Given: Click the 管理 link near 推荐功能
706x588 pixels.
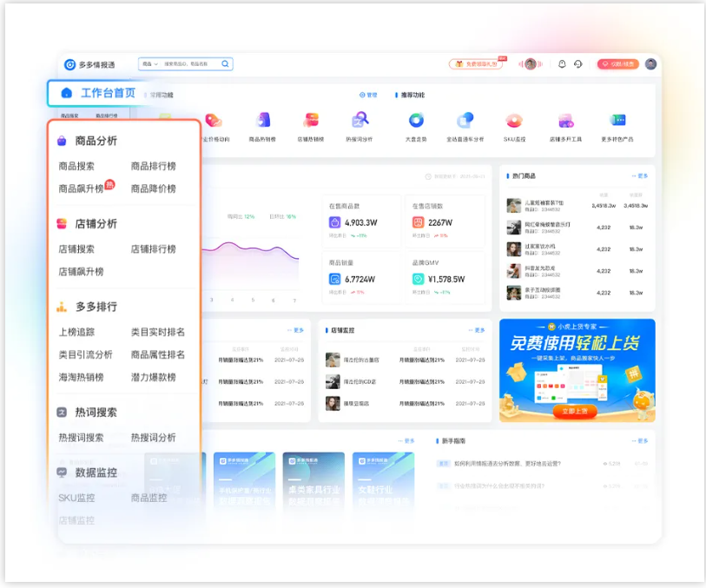Looking at the screenshot, I should pos(369,95).
